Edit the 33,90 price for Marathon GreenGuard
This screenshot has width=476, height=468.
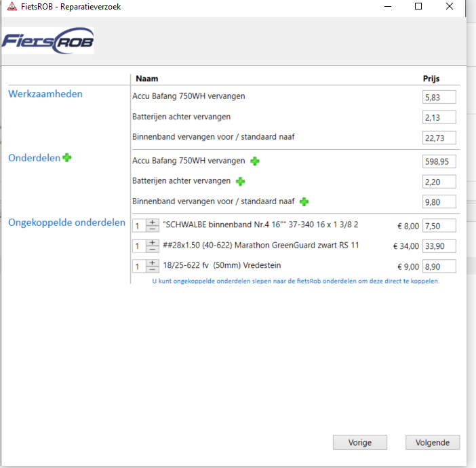[x=439, y=246]
